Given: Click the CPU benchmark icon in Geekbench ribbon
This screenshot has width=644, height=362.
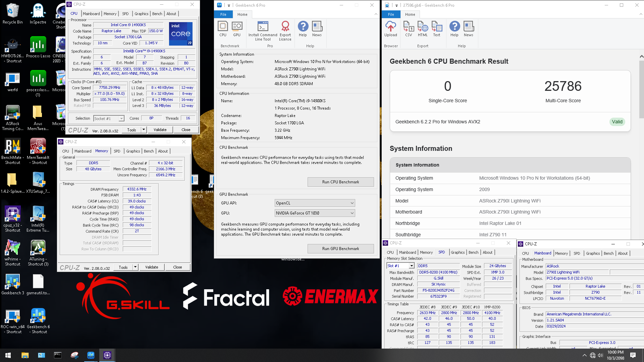Looking at the screenshot, I should (x=223, y=29).
